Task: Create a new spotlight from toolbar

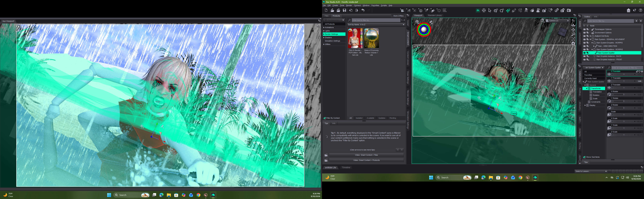Action: (x=426, y=10)
